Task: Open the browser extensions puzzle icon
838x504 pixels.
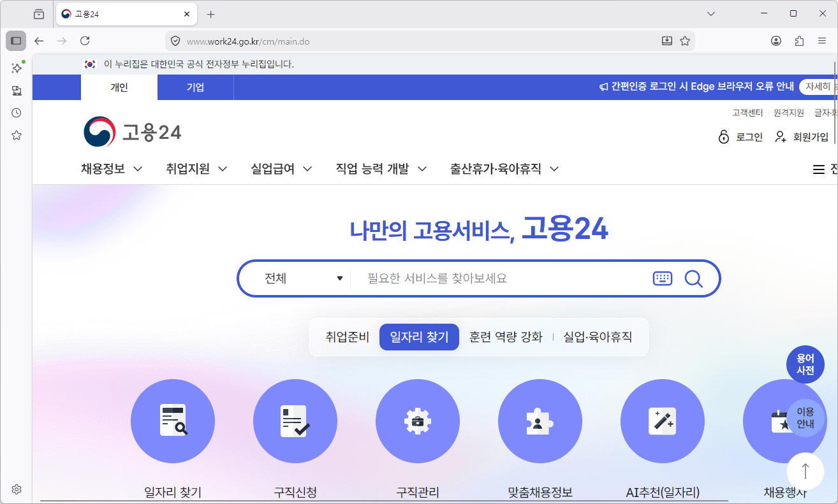Action: point(799,41)
